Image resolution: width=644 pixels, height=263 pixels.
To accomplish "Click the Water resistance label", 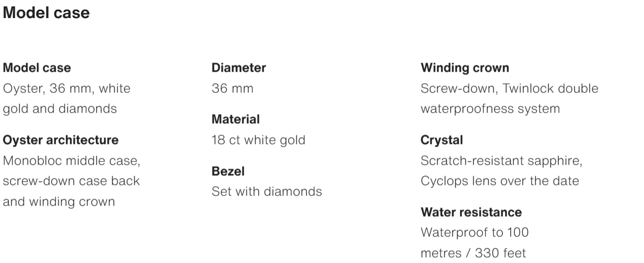I will [471, 213].
